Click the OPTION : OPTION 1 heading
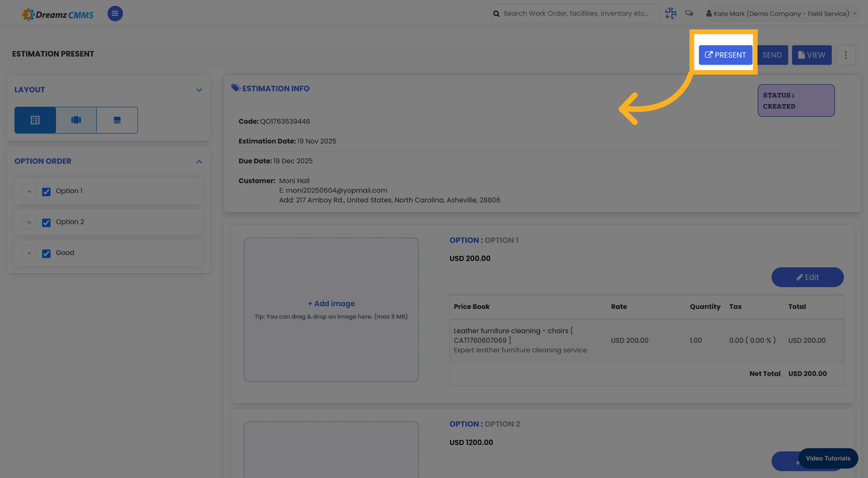The width and height of the screenshot is (868, 478). pos(484,240)
